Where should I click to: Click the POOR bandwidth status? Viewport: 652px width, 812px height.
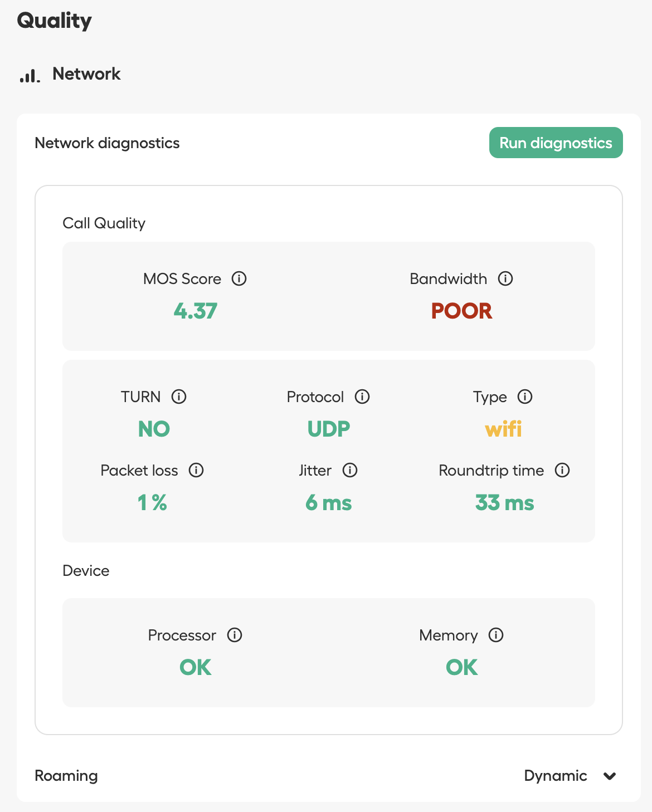tap(461, 311)
